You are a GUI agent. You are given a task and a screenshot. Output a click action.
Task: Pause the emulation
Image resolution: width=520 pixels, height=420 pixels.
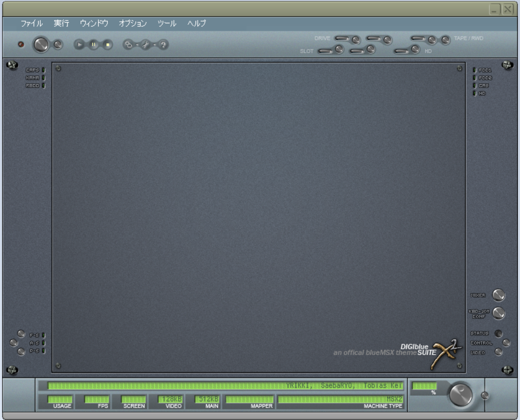click(x=93, y=44)
